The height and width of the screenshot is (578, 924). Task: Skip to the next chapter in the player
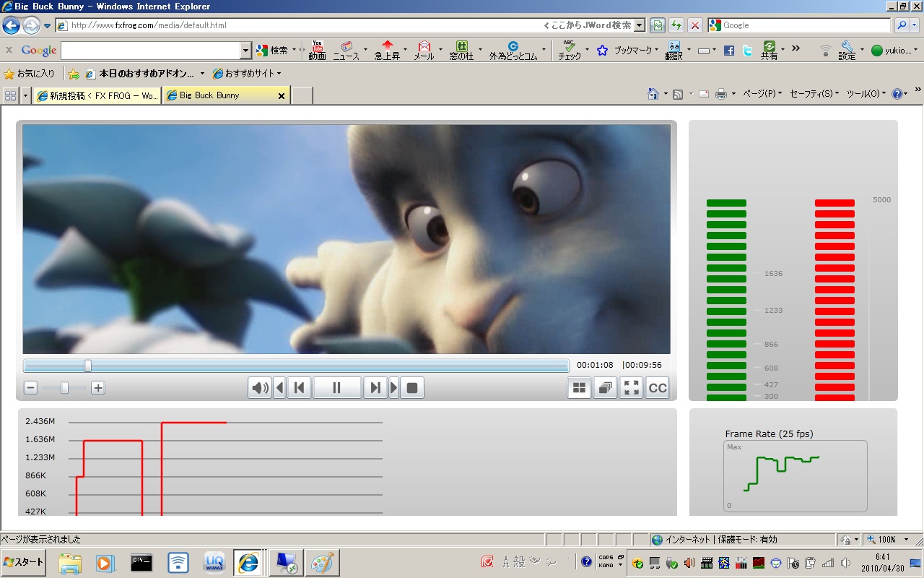pyautogui.click(x=375, y=388)
